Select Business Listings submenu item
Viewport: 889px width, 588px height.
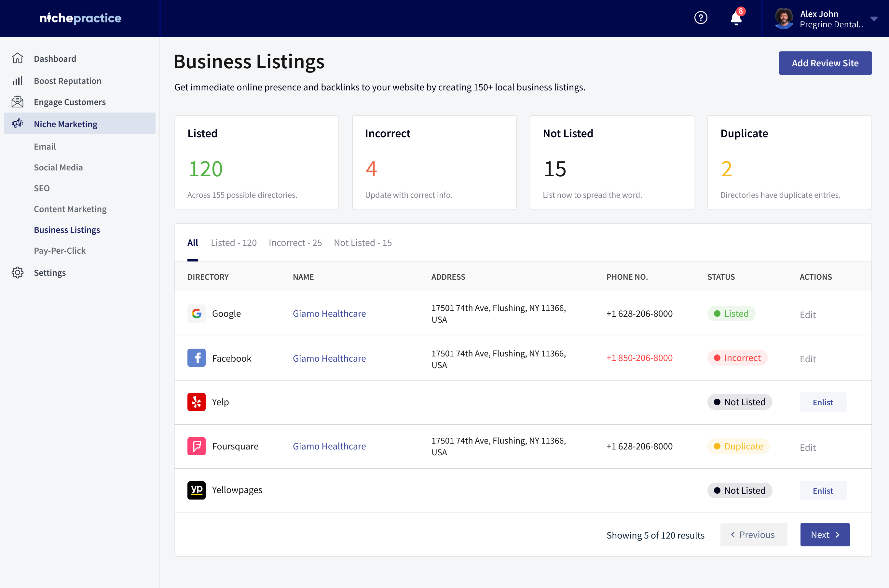click(67, 230)
